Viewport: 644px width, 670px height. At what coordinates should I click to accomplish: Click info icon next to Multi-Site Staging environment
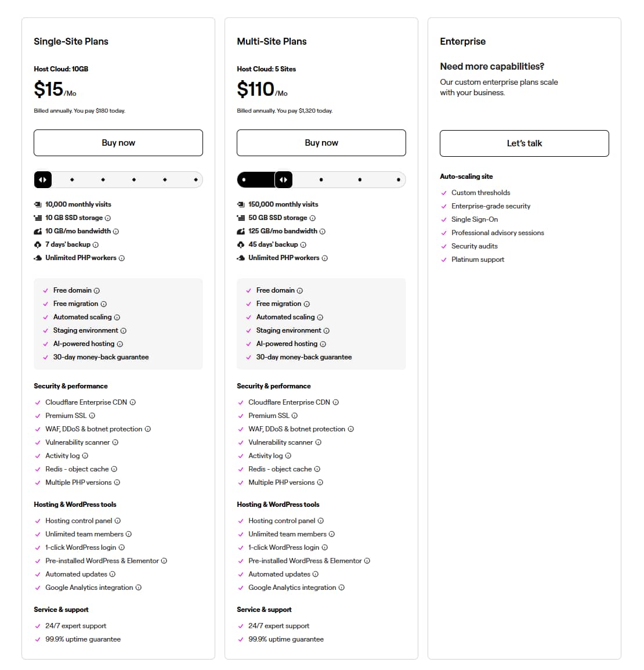(327, 330)
